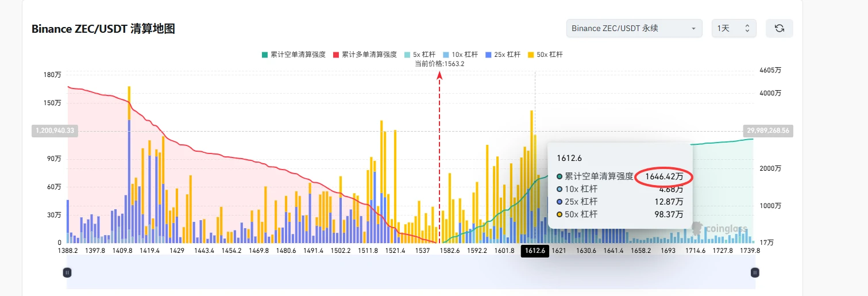868x296 pixels.
Task: Toggle 累计空单清算强度 legend series
Action: (x=294, y=55)
